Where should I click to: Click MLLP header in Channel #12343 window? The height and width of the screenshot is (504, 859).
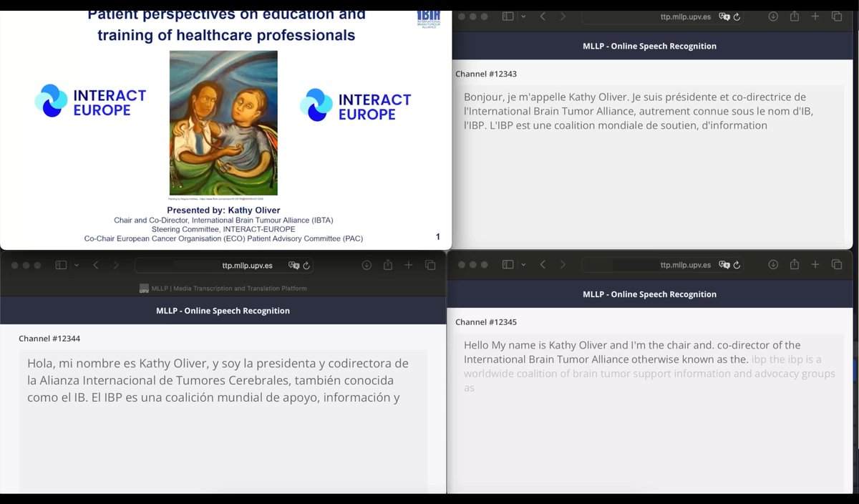[649, 46]
